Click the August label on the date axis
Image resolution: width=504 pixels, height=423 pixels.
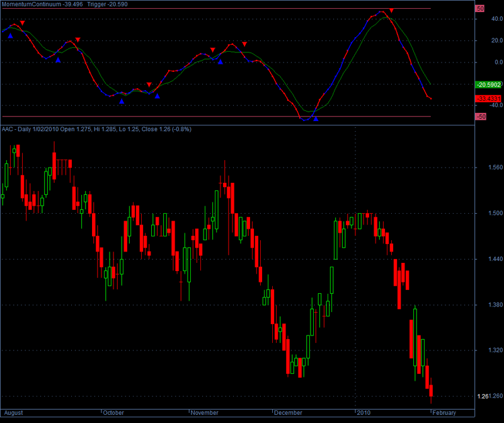tap(13, 413)
